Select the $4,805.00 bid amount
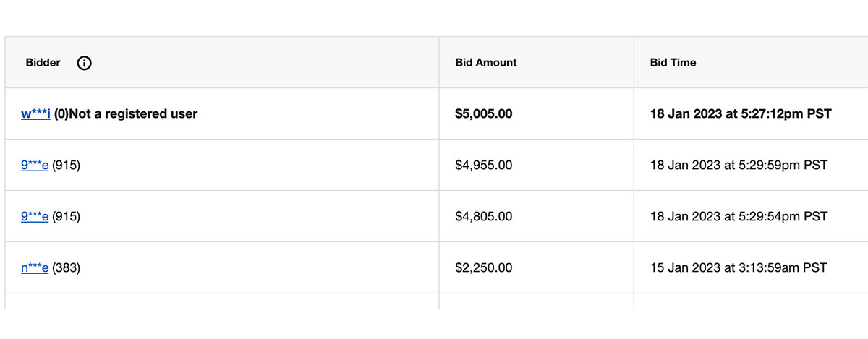 tap(484, 216)
